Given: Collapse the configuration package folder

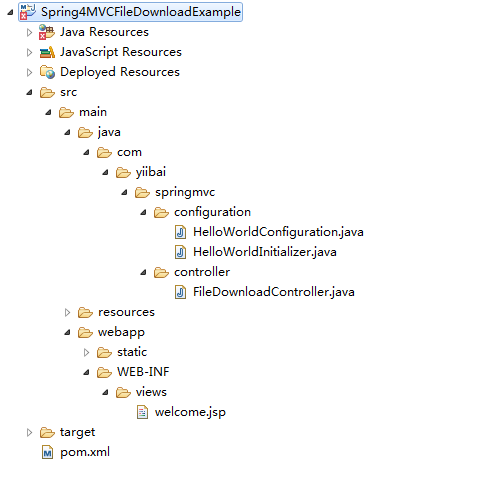Looking at the screenshot, I should point(144,212).
